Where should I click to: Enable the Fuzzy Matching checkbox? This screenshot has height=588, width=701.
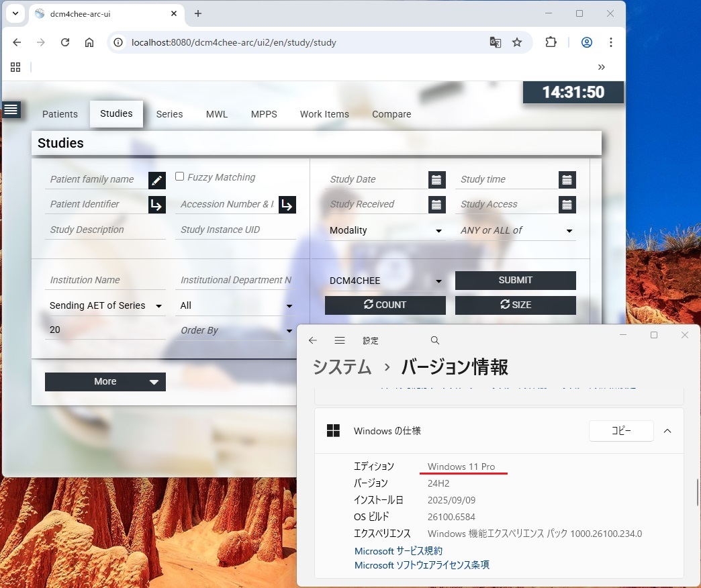point(179,176)
